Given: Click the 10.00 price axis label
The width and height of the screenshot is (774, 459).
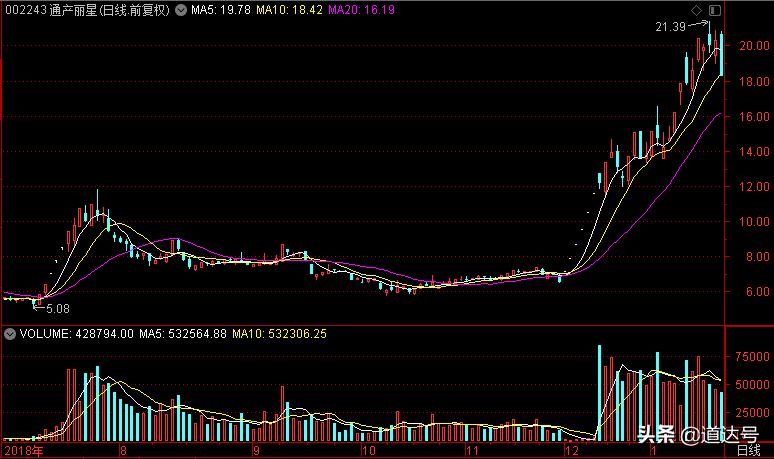Looking at the screenshot, I should click(754, 222).
